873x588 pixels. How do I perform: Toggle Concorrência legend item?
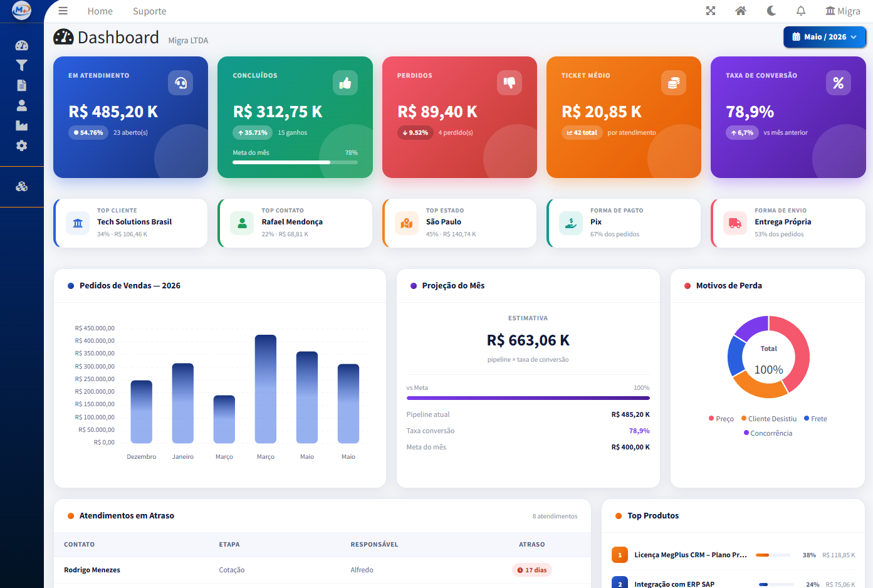[x=768, y=433]
